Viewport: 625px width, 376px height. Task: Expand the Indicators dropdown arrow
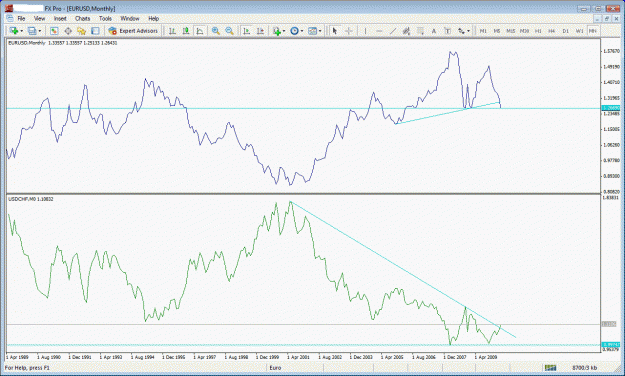coord(284,31)
